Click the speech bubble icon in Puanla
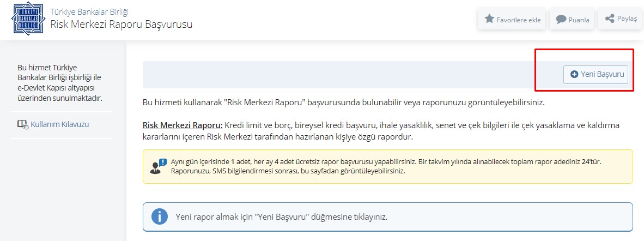 pyautogui.click(x=561, y=19)
